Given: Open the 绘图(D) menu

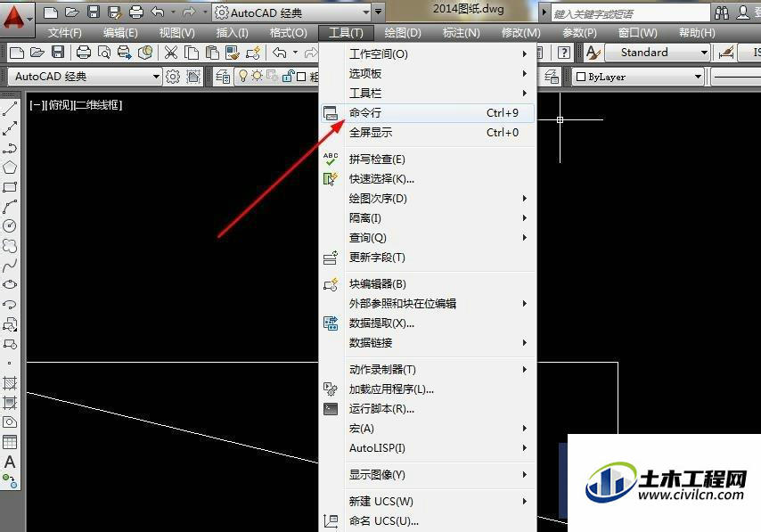Looking at the screenshot, I should (403, 33).
